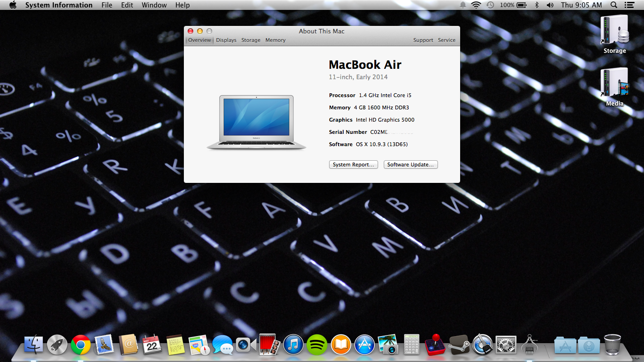
Task: Open 1Password key icon in Dock
Action: 482,345
